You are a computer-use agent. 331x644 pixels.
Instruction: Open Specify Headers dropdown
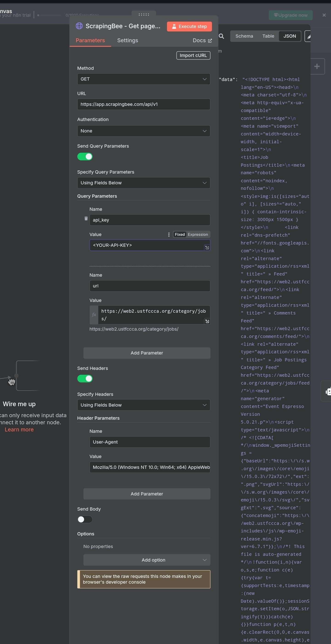tap(144, 405)
